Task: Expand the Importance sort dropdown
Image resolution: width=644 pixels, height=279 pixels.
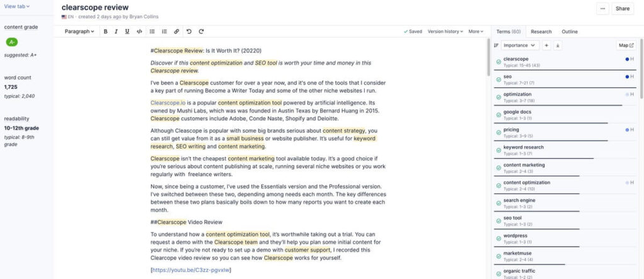Action: (x=520, y=45)
